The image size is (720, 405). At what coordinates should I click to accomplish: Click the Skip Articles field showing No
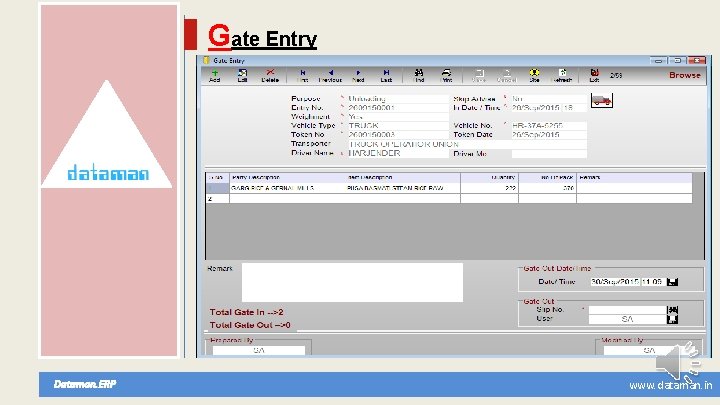tap(549, 99)
